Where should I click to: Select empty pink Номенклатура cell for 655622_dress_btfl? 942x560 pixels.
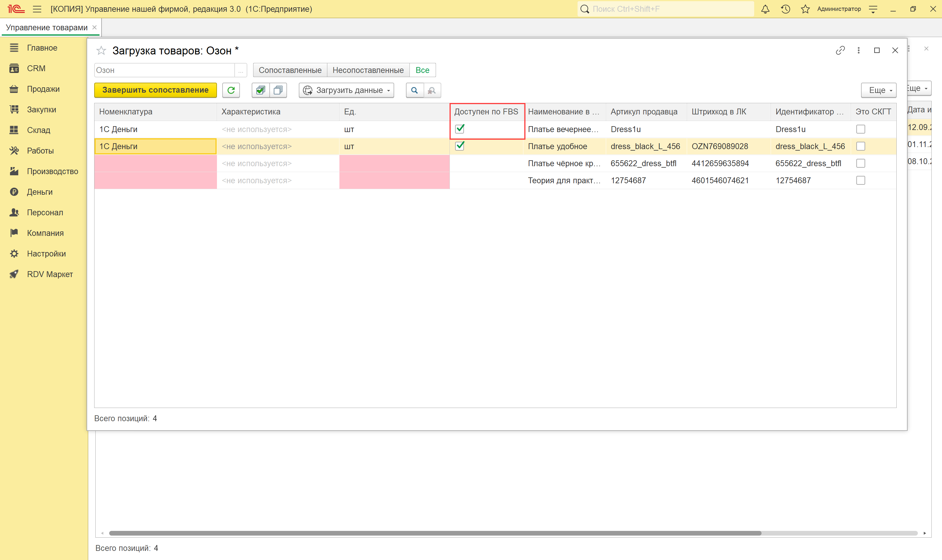pyautogui.click(x=155, y=164)
